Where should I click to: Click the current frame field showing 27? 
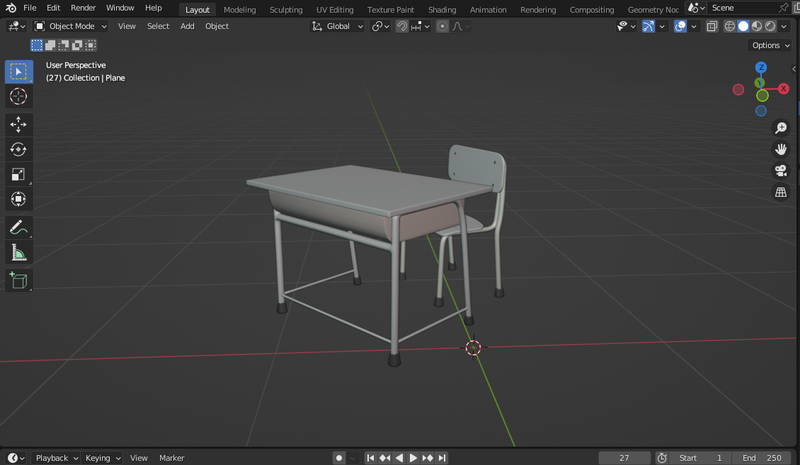[x=624, y=458]
